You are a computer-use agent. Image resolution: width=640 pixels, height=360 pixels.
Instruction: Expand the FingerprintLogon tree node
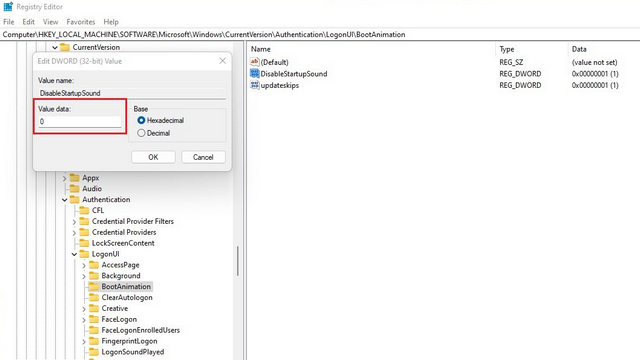(84, 341)
